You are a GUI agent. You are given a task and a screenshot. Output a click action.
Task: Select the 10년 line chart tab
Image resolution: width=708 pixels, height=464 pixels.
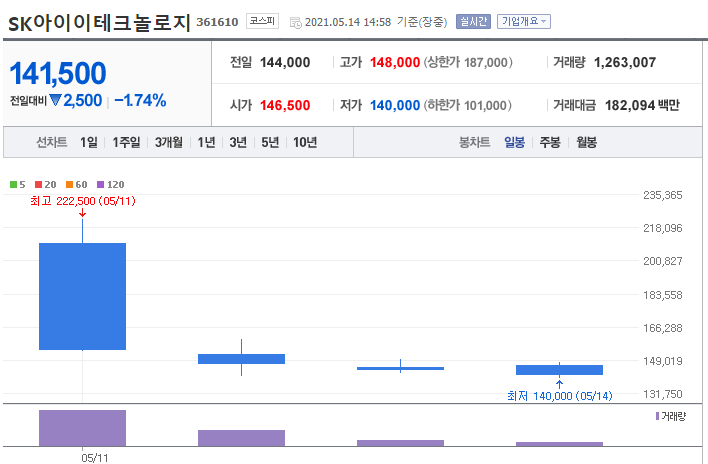tap(305, 142)
